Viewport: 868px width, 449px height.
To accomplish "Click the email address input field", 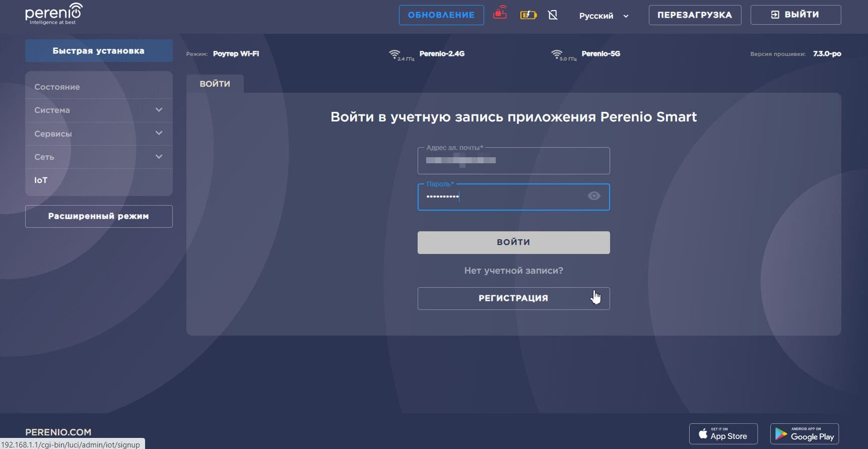I will pyautogui.click(x=513, y=161).
